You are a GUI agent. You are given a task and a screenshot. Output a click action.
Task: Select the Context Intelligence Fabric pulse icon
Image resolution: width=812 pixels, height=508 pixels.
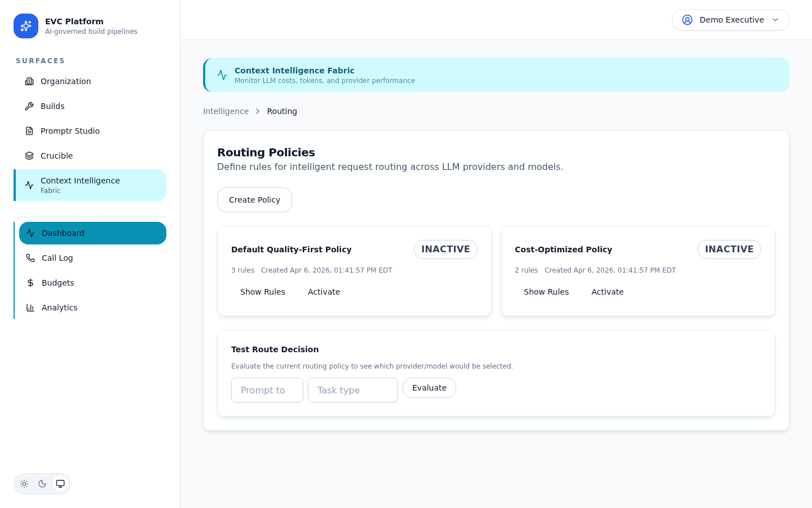point(29,185)
